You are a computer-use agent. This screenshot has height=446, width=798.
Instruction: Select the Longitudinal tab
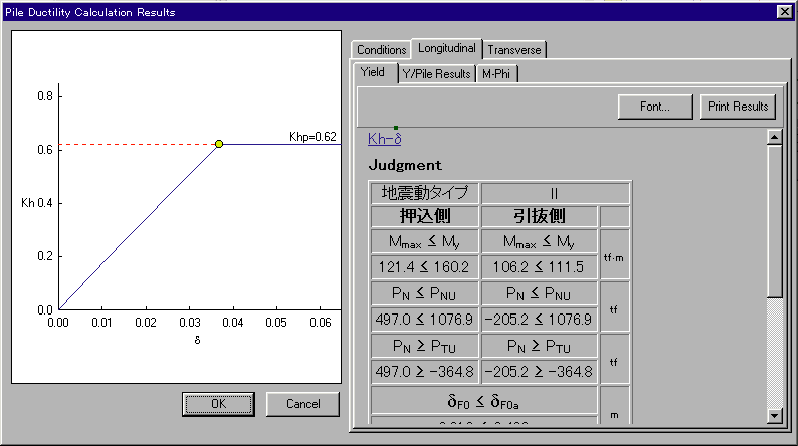click(447, 48)
